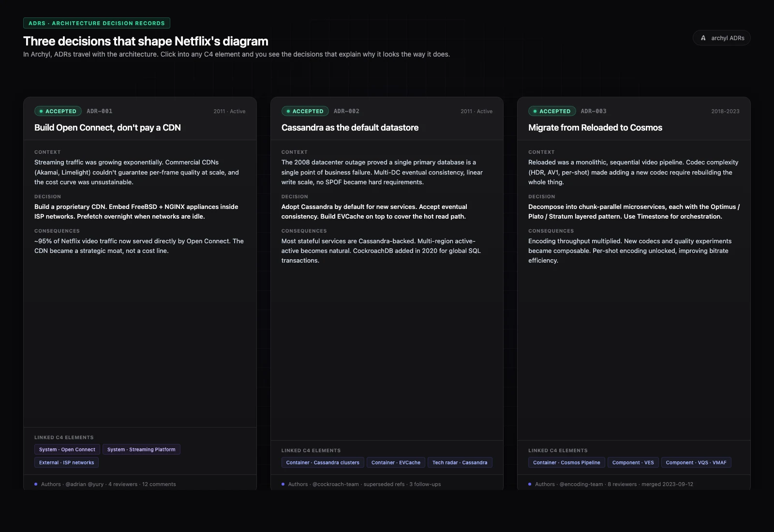Open the archyl ADRs badge
774x532 pixels.
[x=721, y=38]
